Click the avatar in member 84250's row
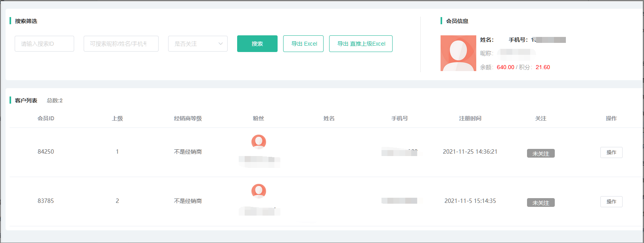Image resolution: width=644 pixels, height=243 pixels. (259, 142)
